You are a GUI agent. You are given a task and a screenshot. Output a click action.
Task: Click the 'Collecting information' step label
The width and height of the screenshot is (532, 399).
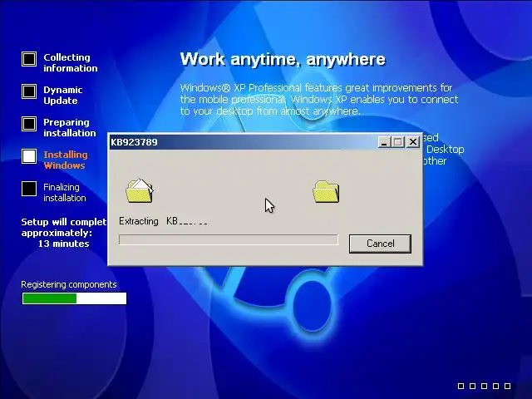(70, 63)
